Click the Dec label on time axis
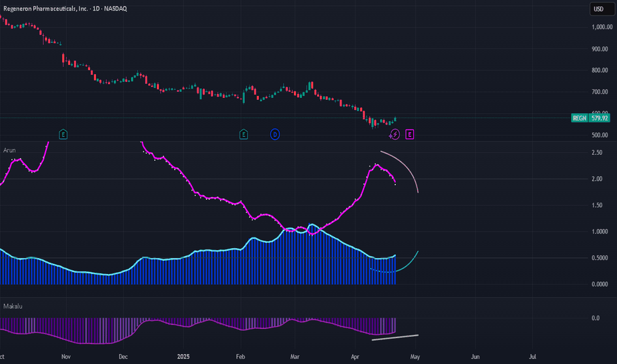Image resolution: width=617 pixels, height=364 pixels. click(x=123, y=357)
